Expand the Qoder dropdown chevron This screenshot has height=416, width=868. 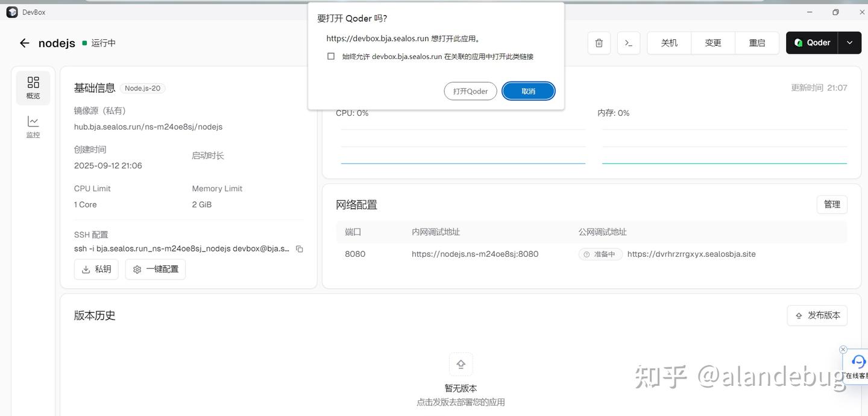pos(850,43)
